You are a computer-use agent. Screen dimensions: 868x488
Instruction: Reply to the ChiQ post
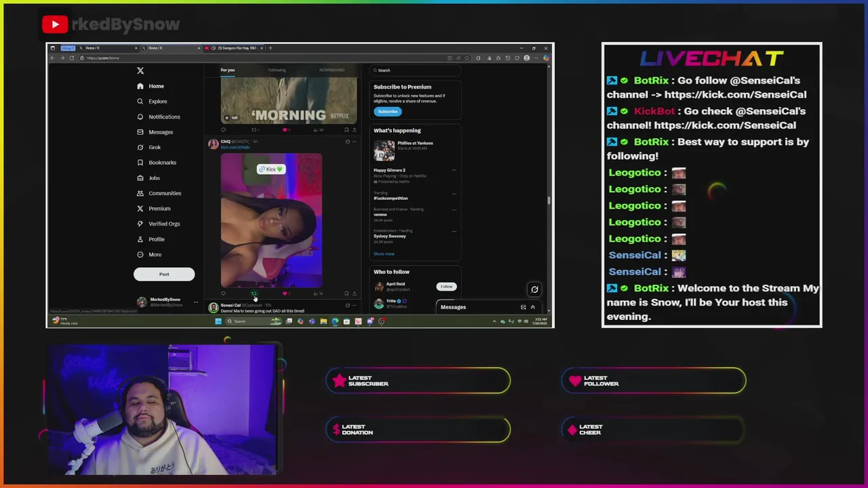223,293
